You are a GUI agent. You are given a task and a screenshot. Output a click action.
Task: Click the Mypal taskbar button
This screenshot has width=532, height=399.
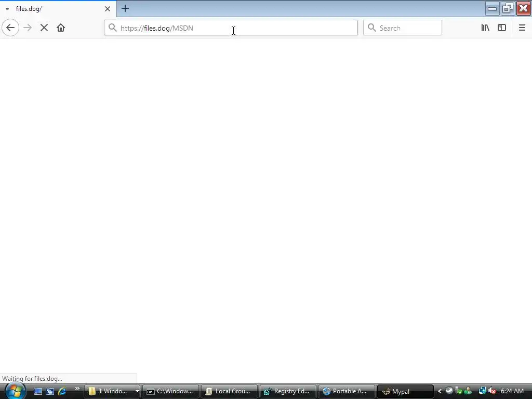coord(405,391)
